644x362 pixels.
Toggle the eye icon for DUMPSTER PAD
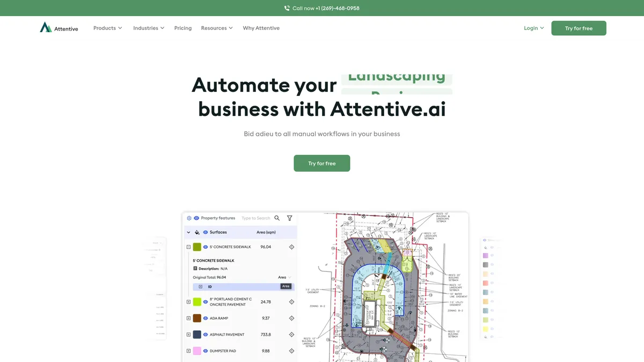(206, 351)
